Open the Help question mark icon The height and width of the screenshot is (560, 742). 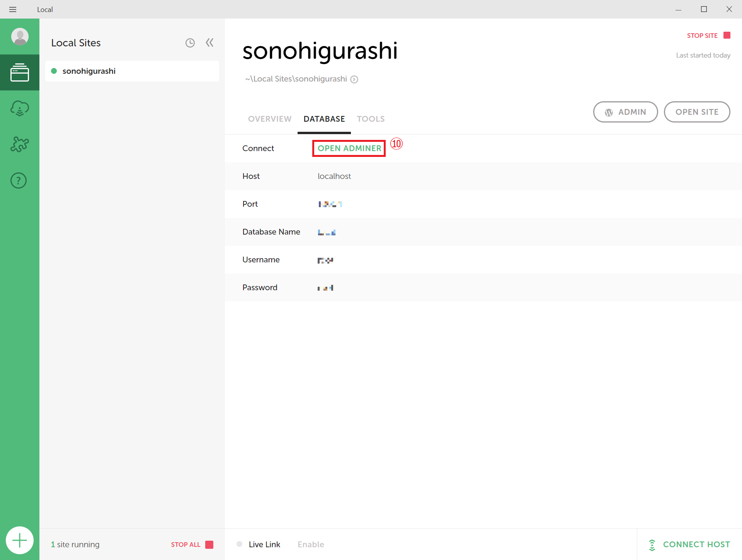pyautogui.click(x=19, y=180)
